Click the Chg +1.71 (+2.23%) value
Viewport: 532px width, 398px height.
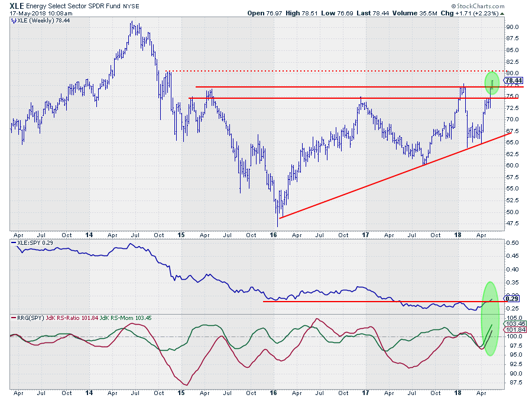pos(469,13)
